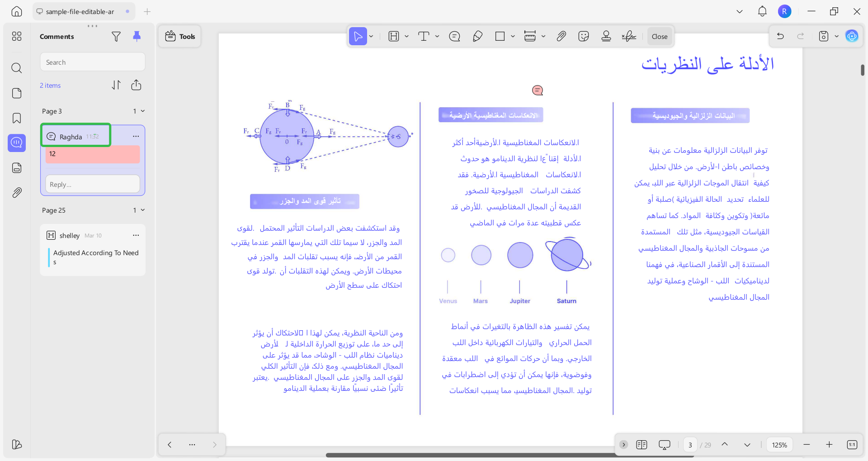Select the signature tool

[629, 37]
